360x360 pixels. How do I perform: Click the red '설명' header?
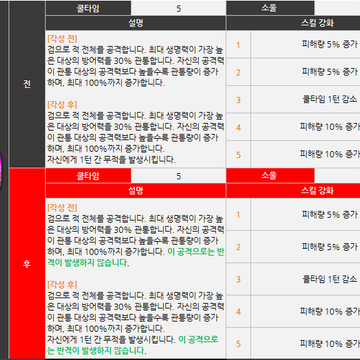pos(136,191)
